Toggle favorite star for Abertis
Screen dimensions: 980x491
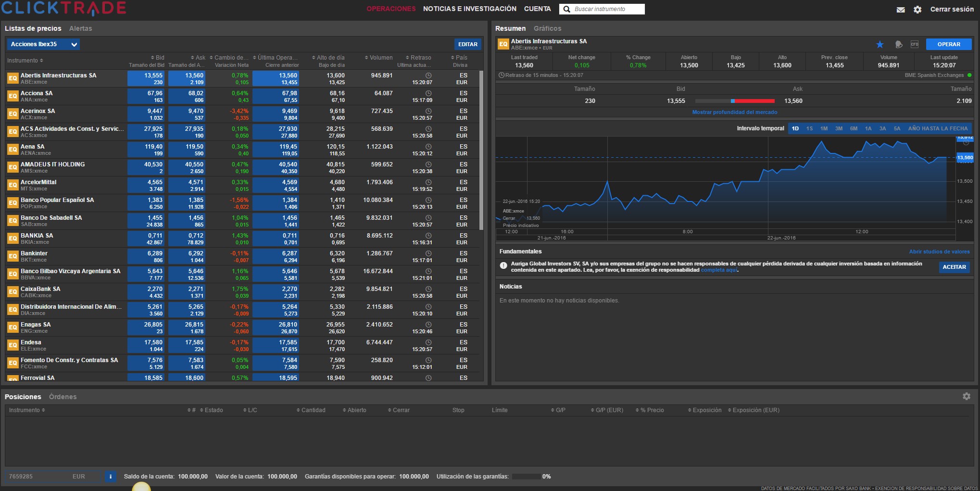(880, 44)
